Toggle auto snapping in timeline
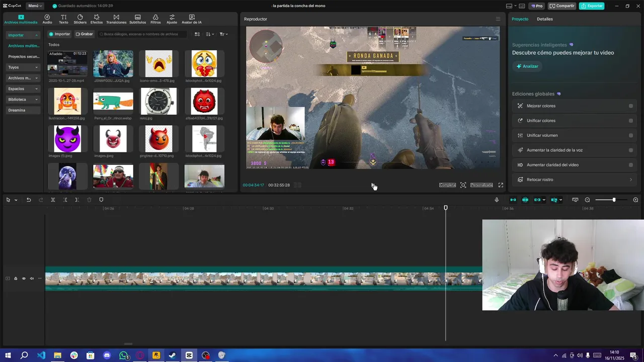644x362 pixels. pos(525,200)
